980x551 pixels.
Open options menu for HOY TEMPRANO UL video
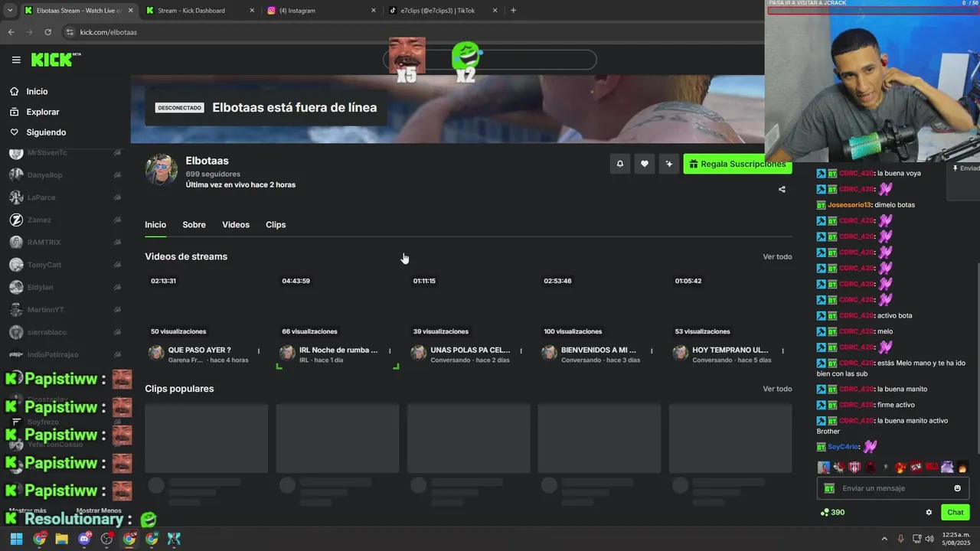pyautogui.click(x=782, y=351)
